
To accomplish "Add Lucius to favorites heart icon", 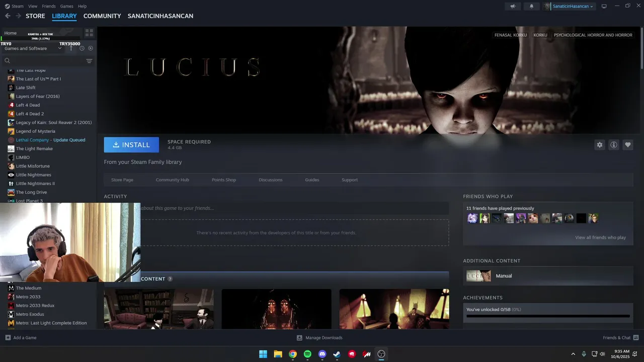I will tap(627, 145).
